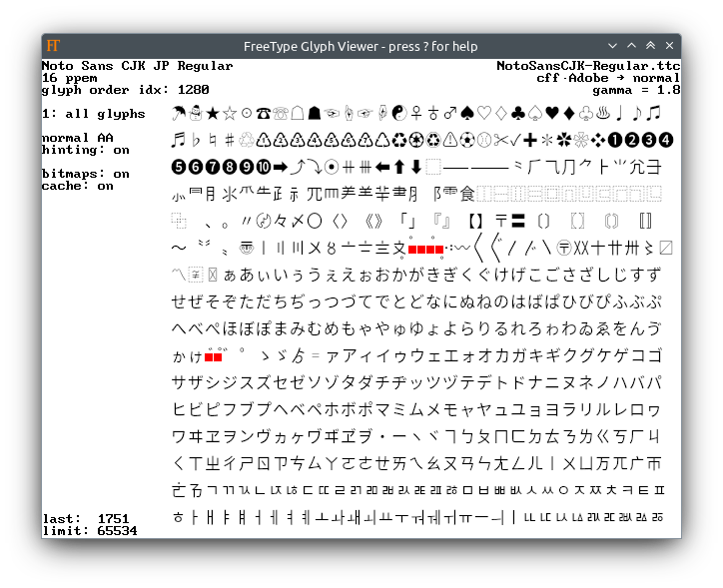The image size is (723, 588).
Task: Click the black lenticular brackets glyph
Action: coord(476,222)
